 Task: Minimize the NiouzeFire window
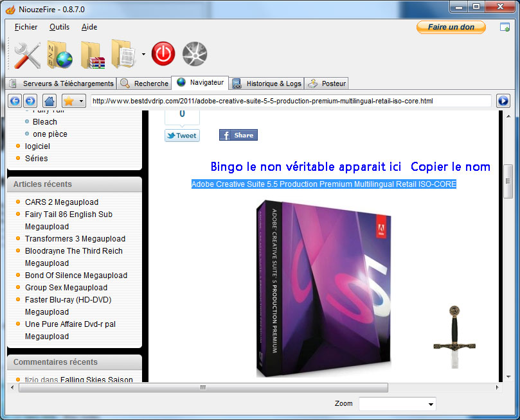tap(459, 7)
